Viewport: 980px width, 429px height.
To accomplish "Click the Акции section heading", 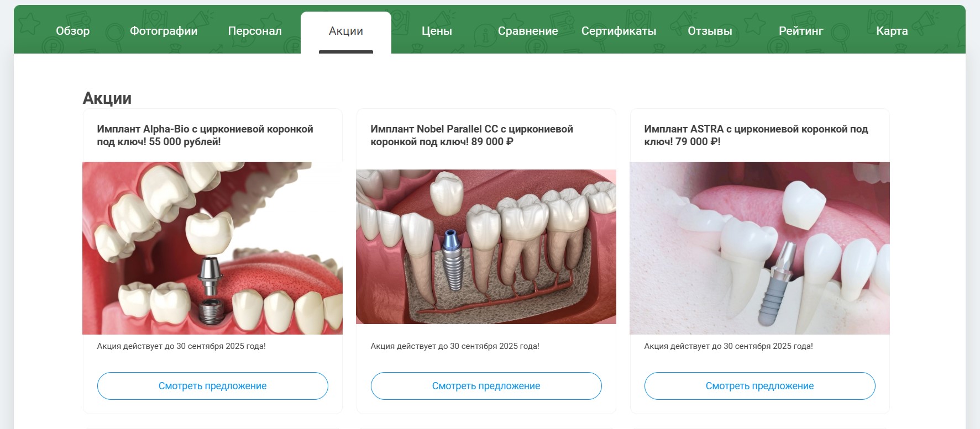I will click(107, 98).
